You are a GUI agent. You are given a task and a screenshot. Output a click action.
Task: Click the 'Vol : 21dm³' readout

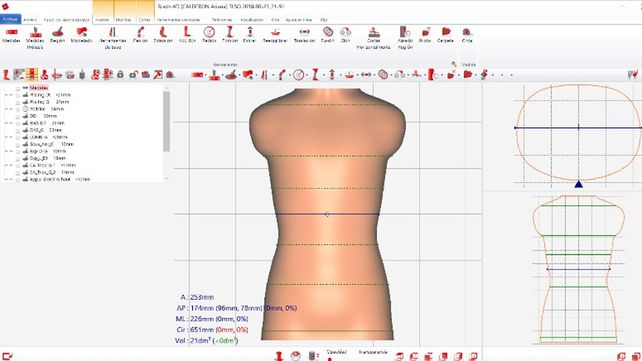click(x=206, y=341)
